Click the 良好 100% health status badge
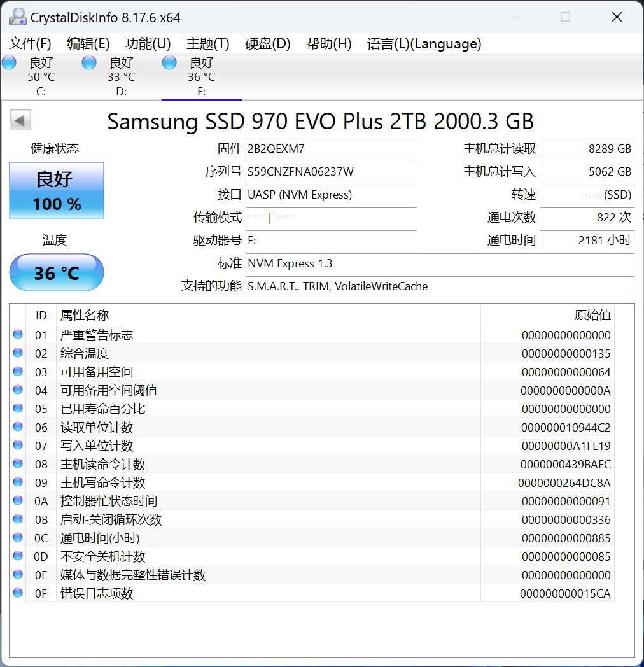This screenshot has height=667, width=644. (x=56, y=190)
